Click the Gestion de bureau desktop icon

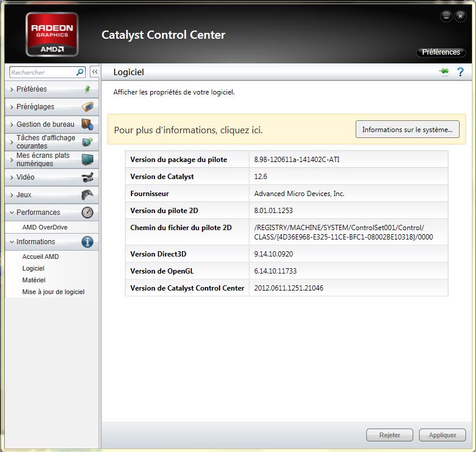[x=87, y=124]
